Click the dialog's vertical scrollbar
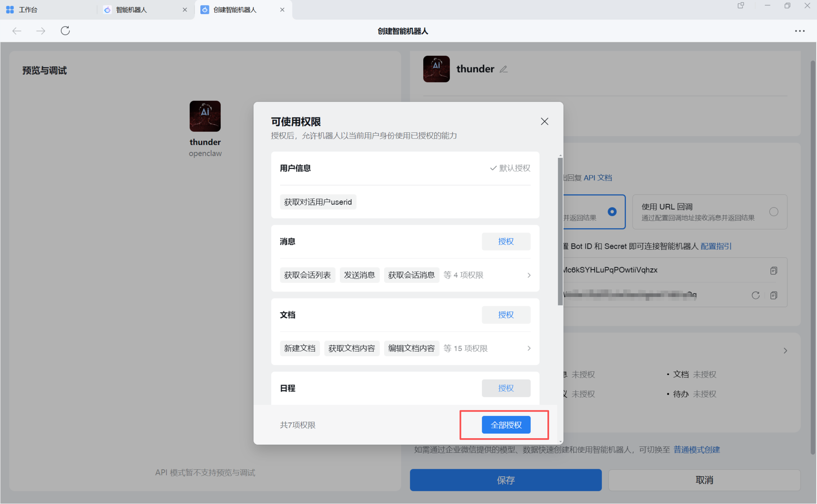The height and width of the screenshot is (504, 817). coord(560,231)
